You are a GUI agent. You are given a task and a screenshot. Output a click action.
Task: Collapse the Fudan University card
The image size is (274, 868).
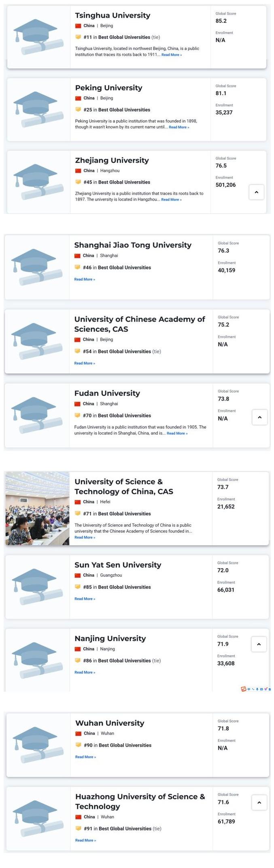(x=259, y=417)
